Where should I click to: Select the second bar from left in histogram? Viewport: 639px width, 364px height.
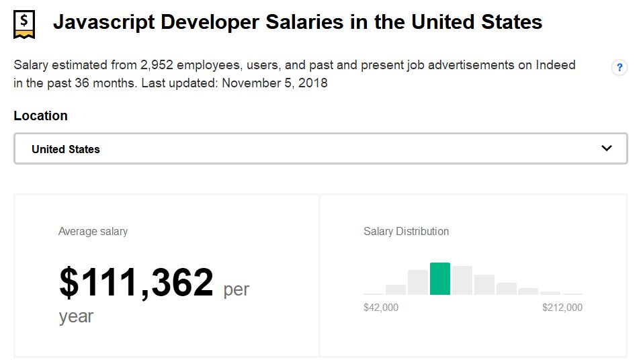coord(395,289)
